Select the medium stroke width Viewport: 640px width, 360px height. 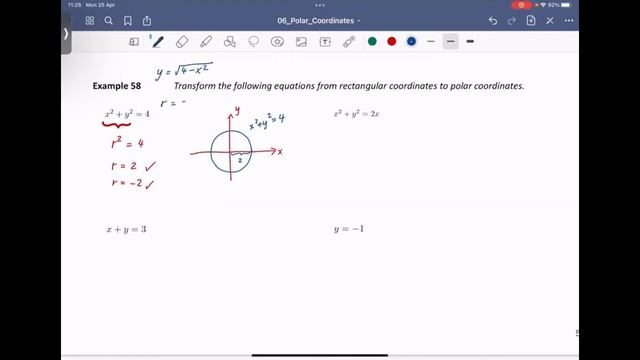[x=451, y=41]
